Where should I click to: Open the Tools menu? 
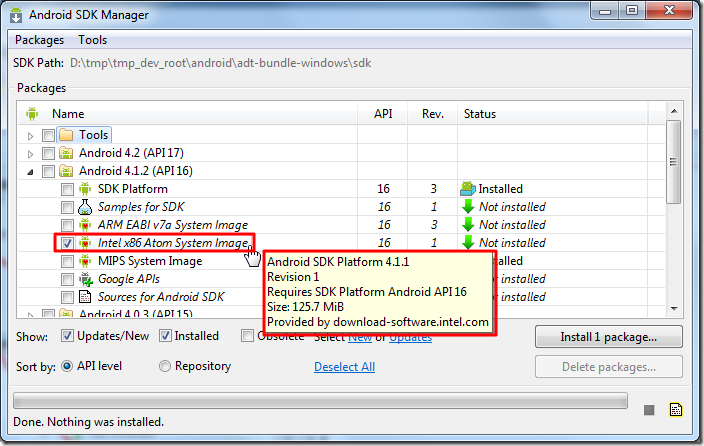coord(92,40)
